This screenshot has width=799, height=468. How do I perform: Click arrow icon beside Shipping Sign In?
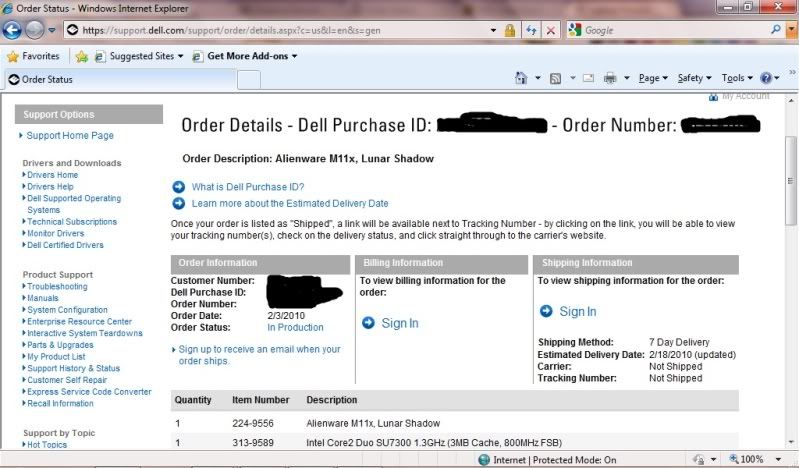coord(546,311)
